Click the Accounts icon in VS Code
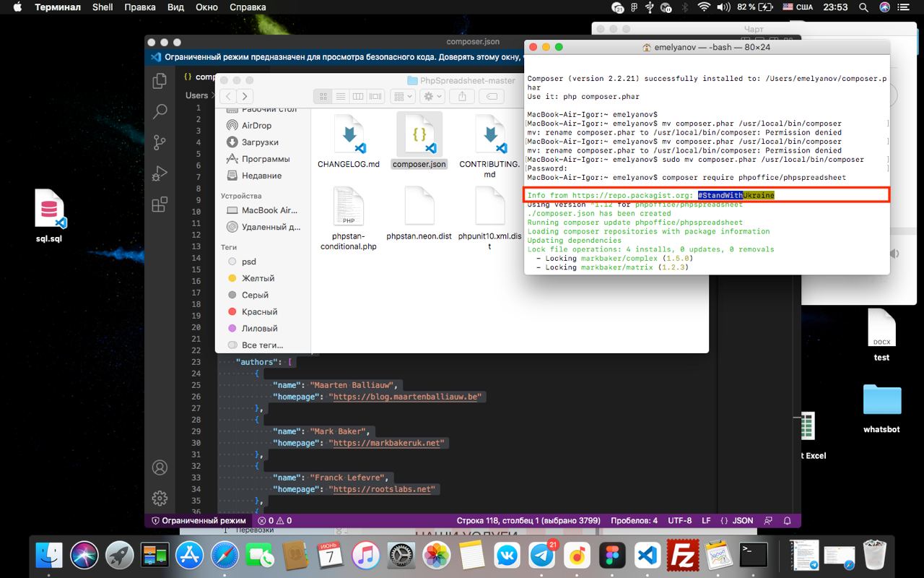The image size is (924, 578). point(160,467)
